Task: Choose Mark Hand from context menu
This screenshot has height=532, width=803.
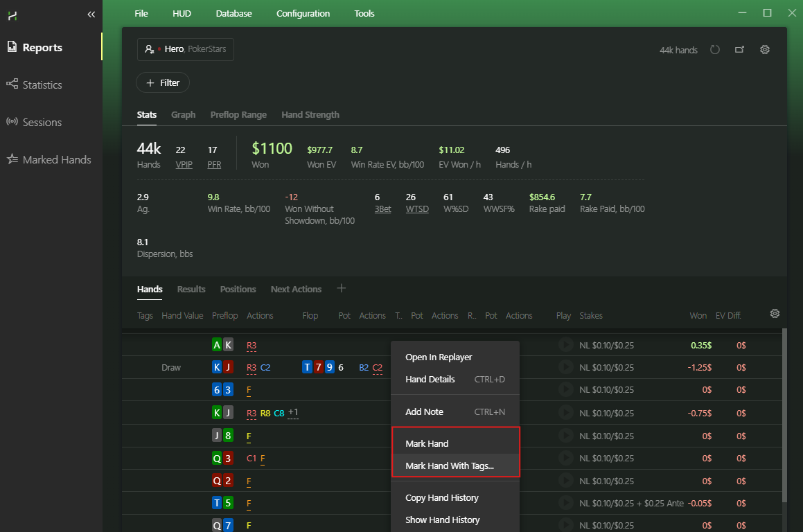Action: [x=455, y=443]
